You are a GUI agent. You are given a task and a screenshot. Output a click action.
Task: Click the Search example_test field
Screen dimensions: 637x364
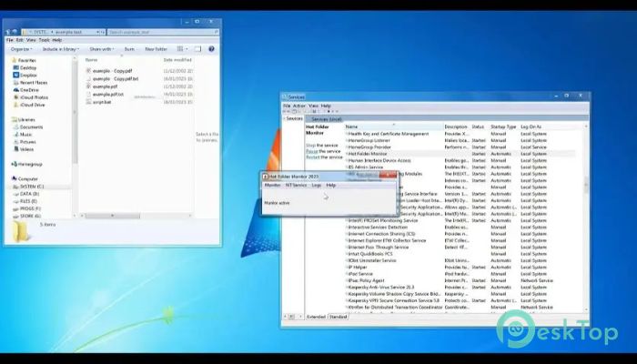point(163,32)
